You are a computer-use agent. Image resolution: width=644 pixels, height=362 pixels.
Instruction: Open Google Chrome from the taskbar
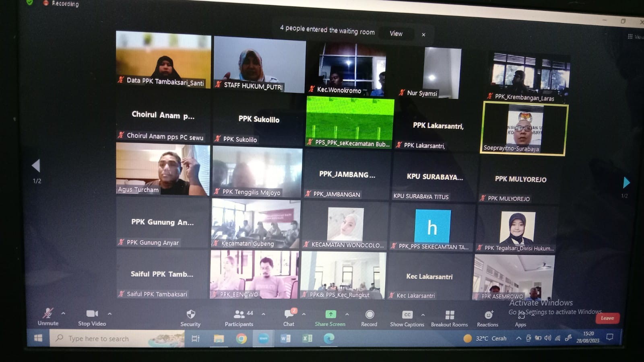(x=242, y=339)
